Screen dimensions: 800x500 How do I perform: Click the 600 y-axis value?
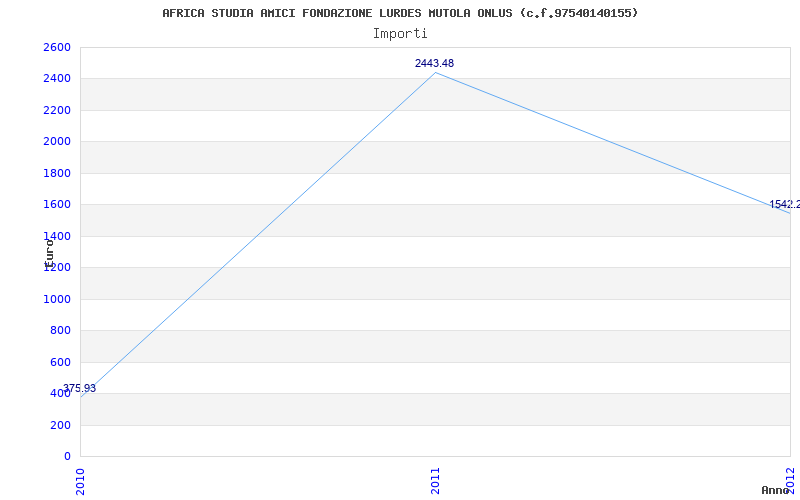pos(60,362)
